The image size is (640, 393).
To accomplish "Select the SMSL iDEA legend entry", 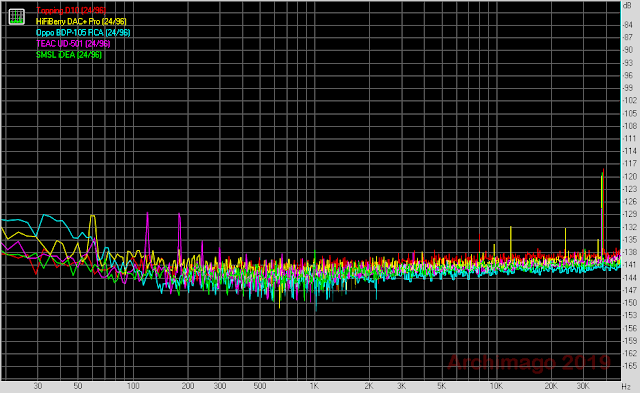I will coord(69,54).
